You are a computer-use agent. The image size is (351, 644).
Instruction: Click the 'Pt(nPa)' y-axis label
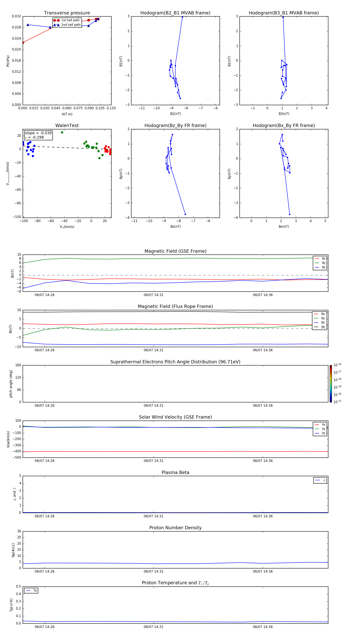click(x=8, y=61)
